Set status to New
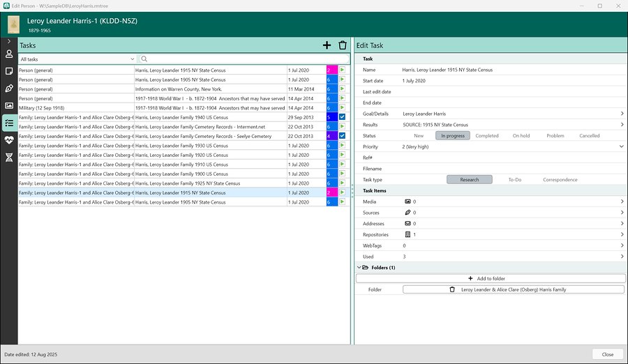The width and height of the screenshot is (628, 364). pos(419,136)
